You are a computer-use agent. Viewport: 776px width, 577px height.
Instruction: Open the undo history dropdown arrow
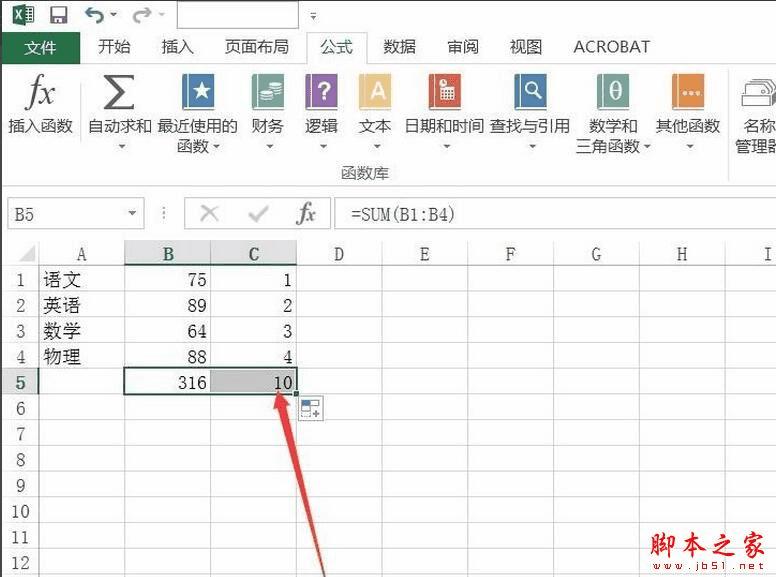tap(114, 15)
